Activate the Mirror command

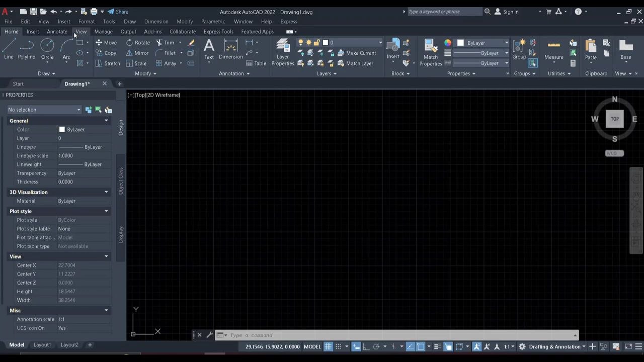137,53
